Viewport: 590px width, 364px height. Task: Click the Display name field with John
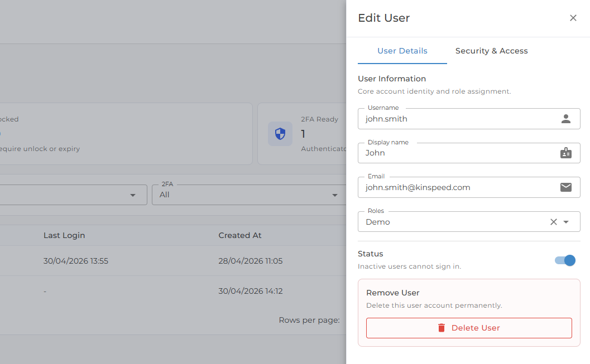(x=469, y=153)
